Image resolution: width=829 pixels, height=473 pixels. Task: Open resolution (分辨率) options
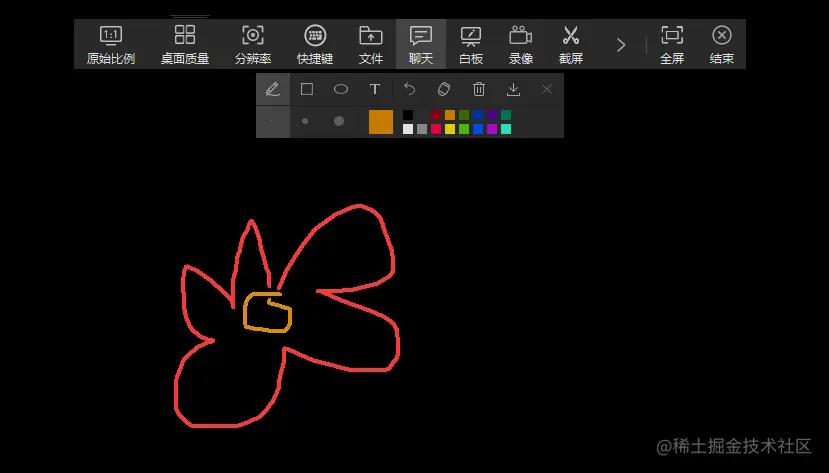[x=253, y=44]
